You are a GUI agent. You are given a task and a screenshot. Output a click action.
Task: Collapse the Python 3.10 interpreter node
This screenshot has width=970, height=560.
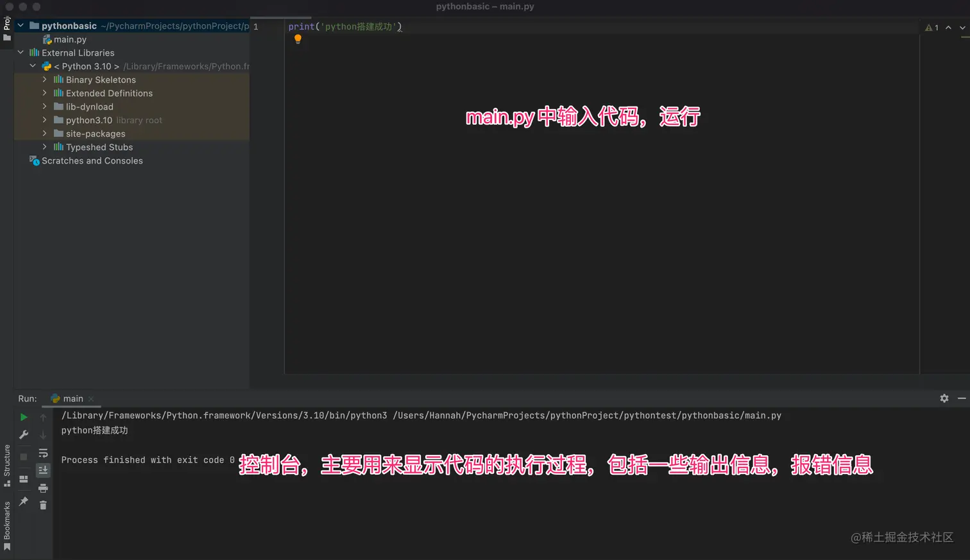[33, 66]
